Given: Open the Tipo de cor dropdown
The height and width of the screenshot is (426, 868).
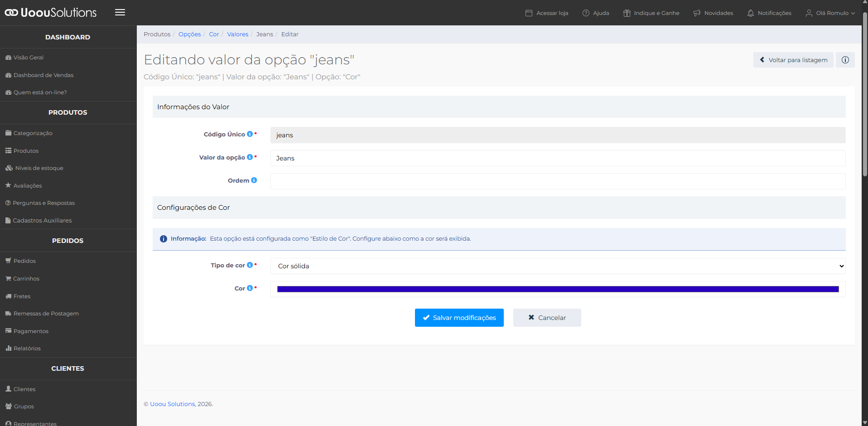Looking at the screenshot, I should click(558, 266).
